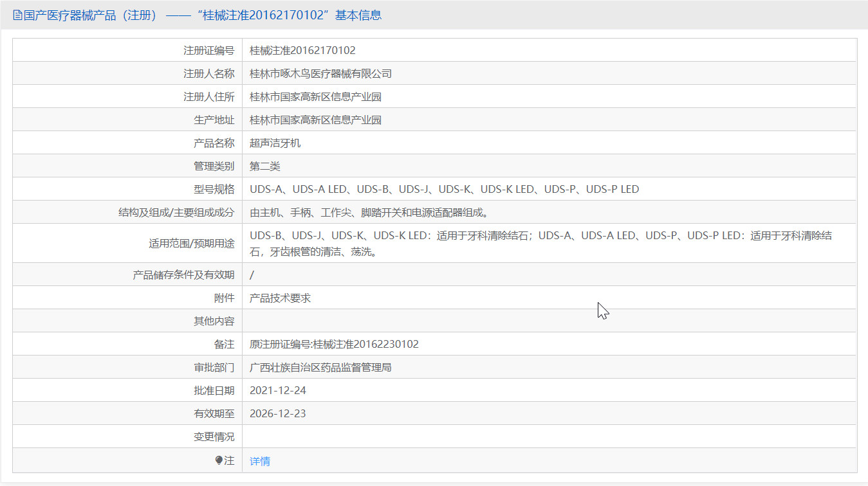Select the model list starting with UDS-A、UDS-A LED
The width and height of the screenshot is (868, 486).
click(x=444, y=189)
